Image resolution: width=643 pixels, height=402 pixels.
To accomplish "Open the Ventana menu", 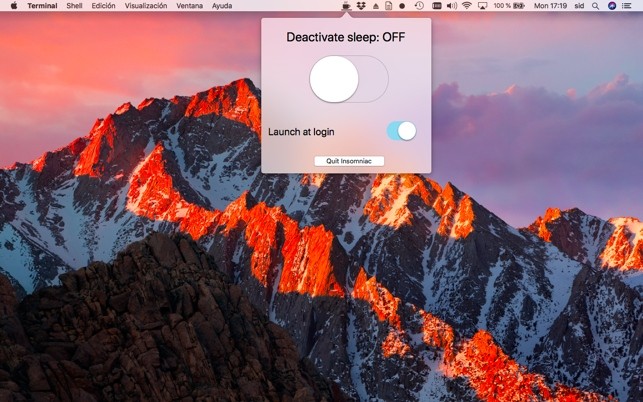I will [189, 6].
